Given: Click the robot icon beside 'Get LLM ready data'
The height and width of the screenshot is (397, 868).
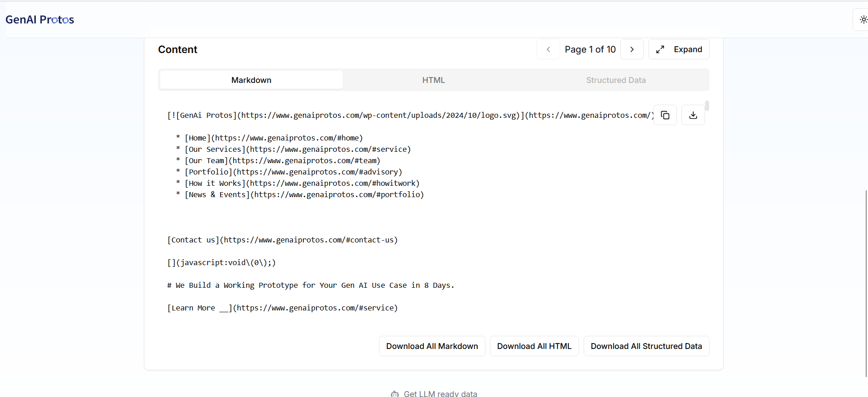Looking at the screenshot, I should coord(395,394).
